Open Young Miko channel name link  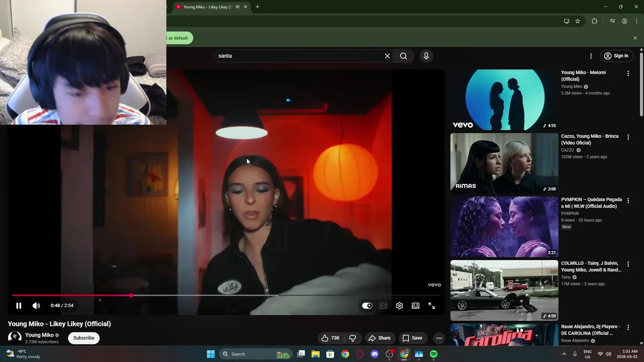pos(39,335)
